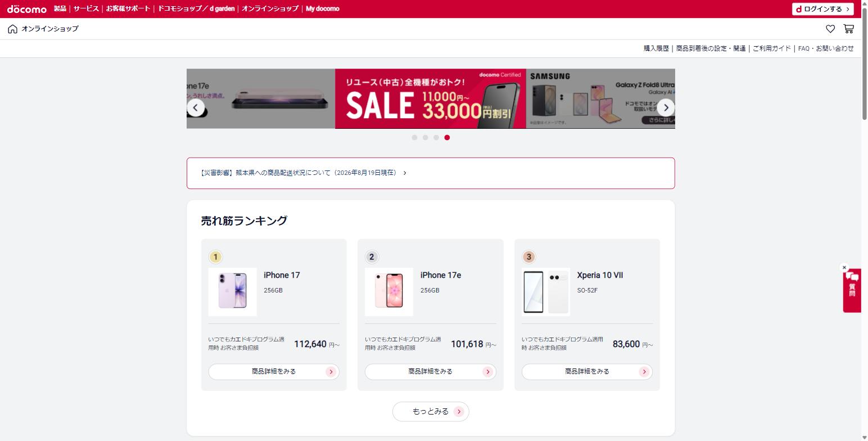Open 購入履歴 link

pos(656,48)
